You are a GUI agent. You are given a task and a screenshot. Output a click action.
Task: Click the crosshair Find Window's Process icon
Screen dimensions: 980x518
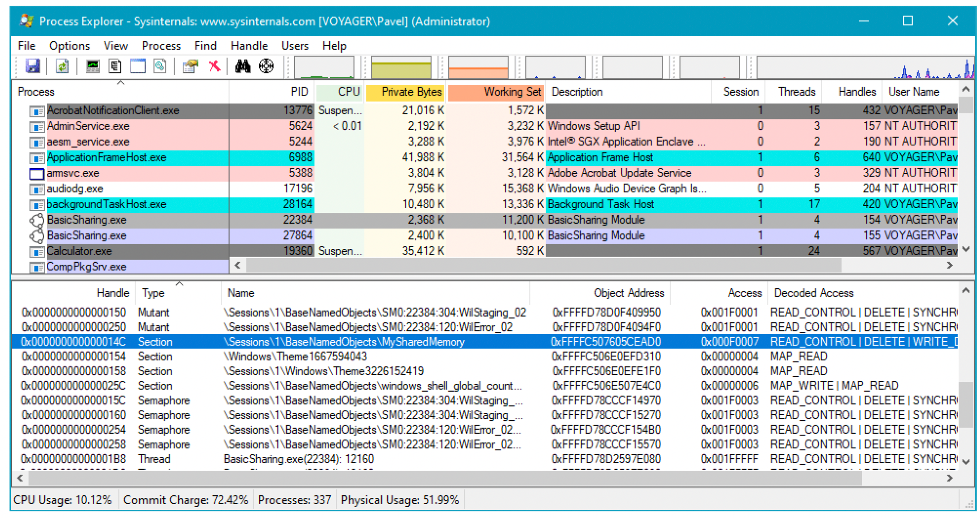(266, 66)
